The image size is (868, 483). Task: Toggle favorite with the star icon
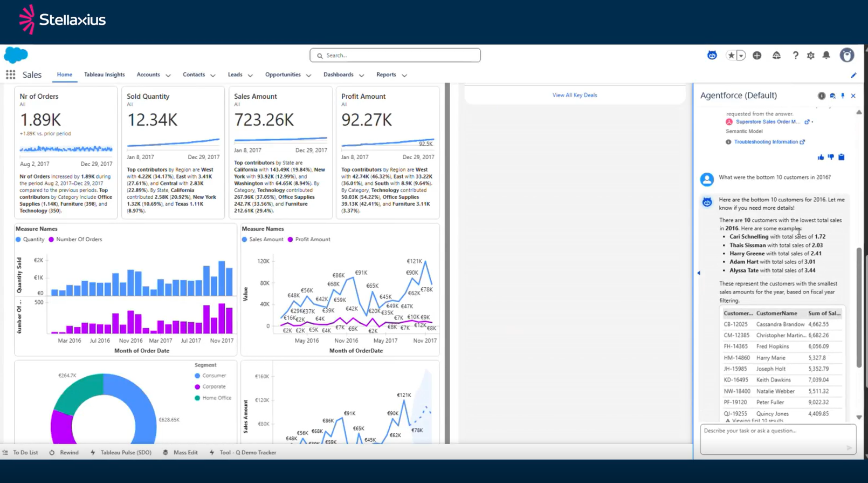(731, 56)
